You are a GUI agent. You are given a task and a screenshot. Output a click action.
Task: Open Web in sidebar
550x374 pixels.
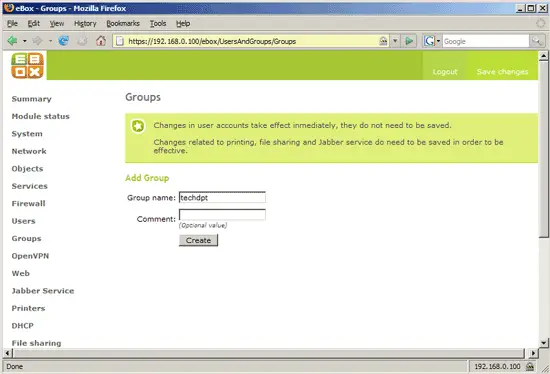click(20, 273)
